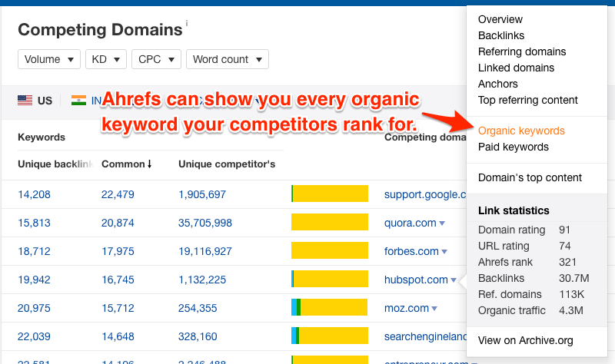615x364 pixels.
Task: Open the Word count filter dropdown
Action: click(228, 59)
